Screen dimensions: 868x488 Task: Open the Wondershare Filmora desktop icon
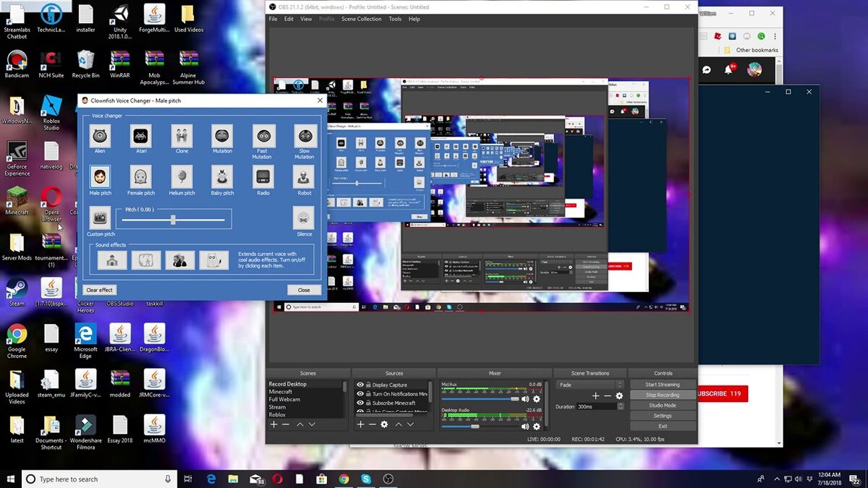tap(85, 432)
